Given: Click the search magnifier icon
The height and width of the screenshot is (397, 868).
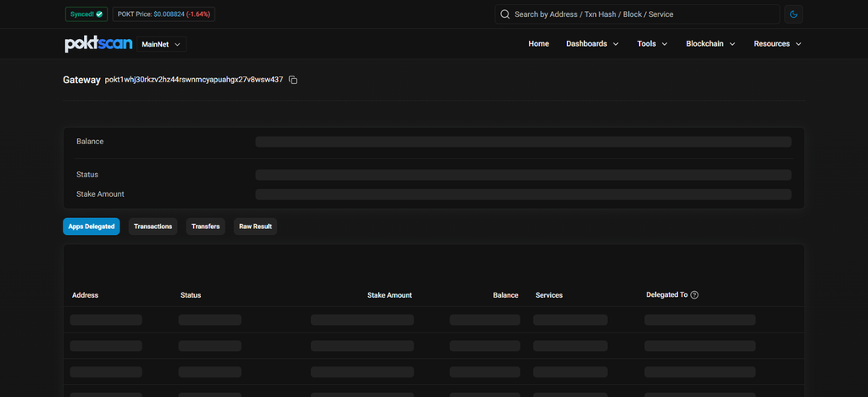Looking at the screenshot, I should click(x=505, y=14).
